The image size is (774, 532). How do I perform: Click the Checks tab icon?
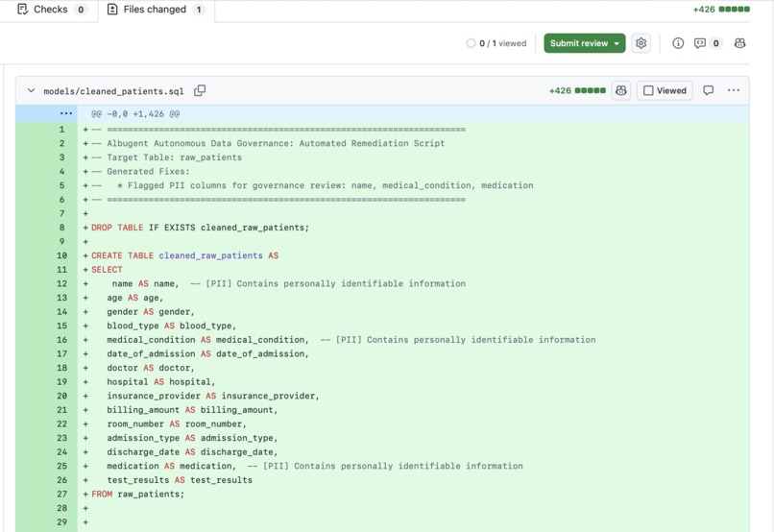pos(23,10)
